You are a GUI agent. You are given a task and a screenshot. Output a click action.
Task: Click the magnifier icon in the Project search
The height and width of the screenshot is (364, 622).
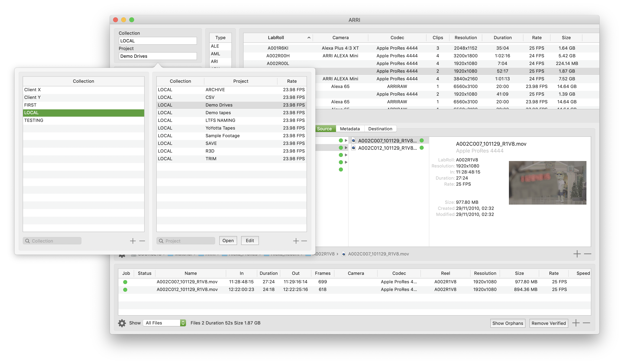coord(161,241)
